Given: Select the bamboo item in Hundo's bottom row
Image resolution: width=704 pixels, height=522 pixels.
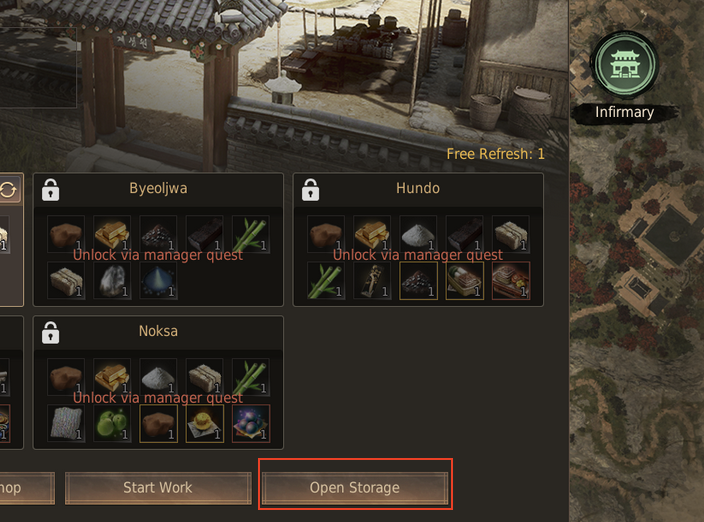Looking at the screenshot, I should click(x=326, y=281).
